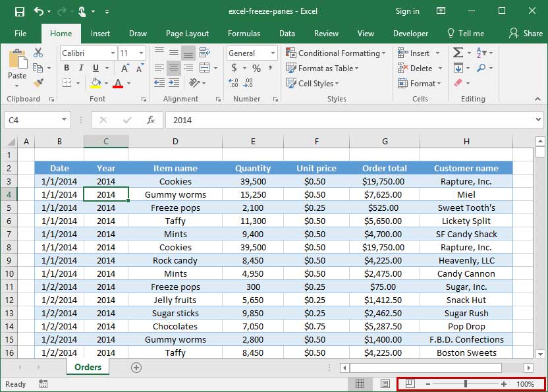Toggle underline formatting
Image resolution: width=548 pixels, height=392 pixels.
(95, 67)
